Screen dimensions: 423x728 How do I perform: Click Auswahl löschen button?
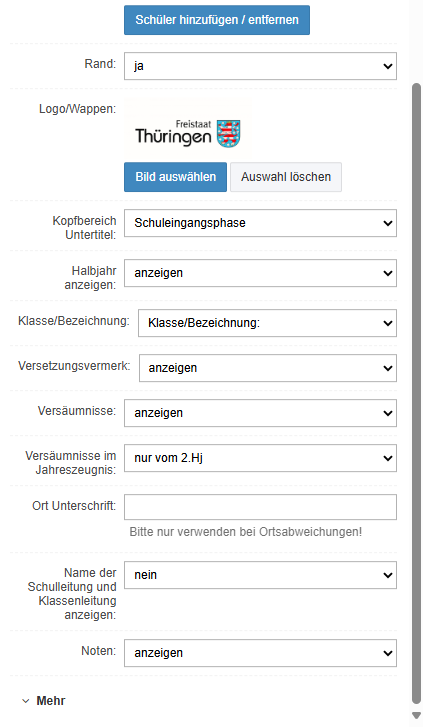(x=286, y=177)
